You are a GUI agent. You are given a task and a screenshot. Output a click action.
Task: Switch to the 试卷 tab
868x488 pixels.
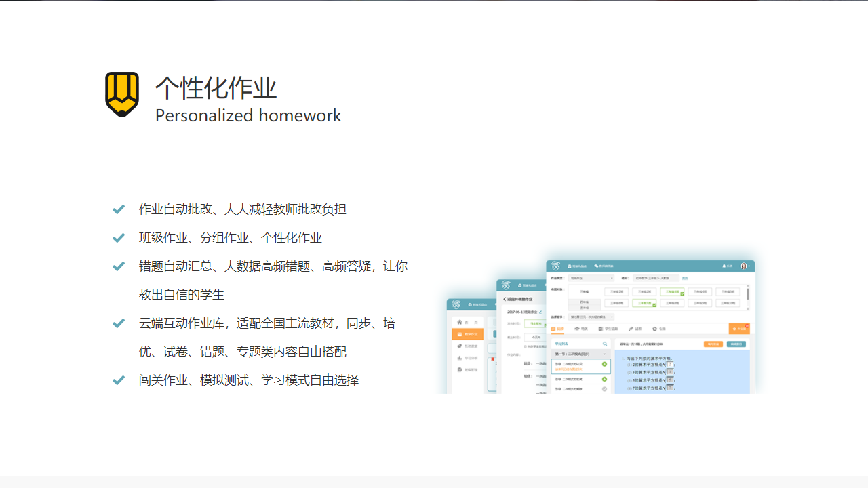635,329
